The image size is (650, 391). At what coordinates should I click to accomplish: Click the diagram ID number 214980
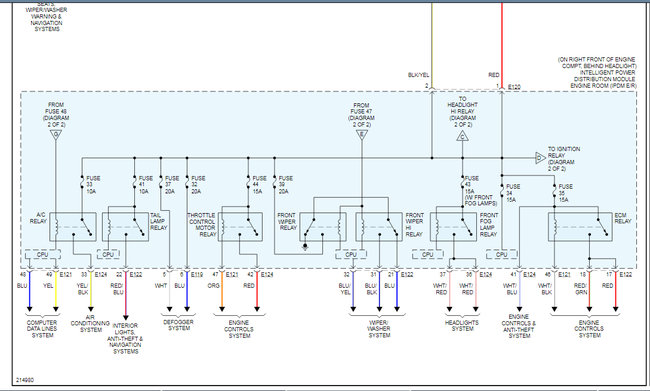[x=25, y=380]
